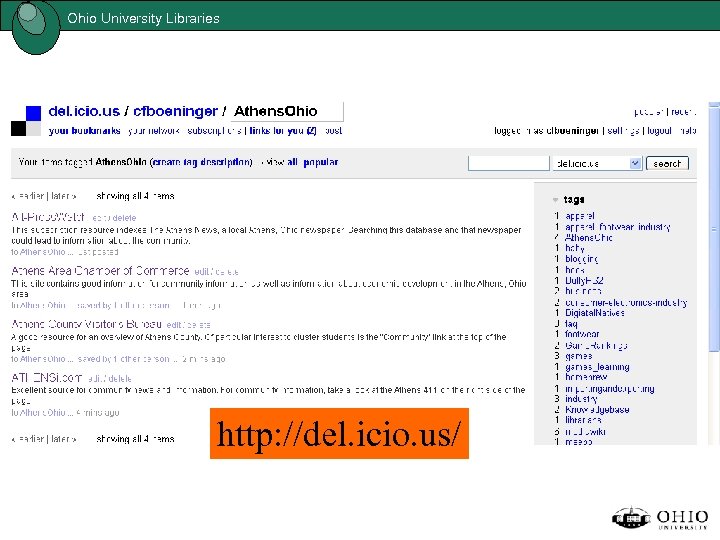Open the del.icio.us home link
720x540 pixels.
[84, 111]
